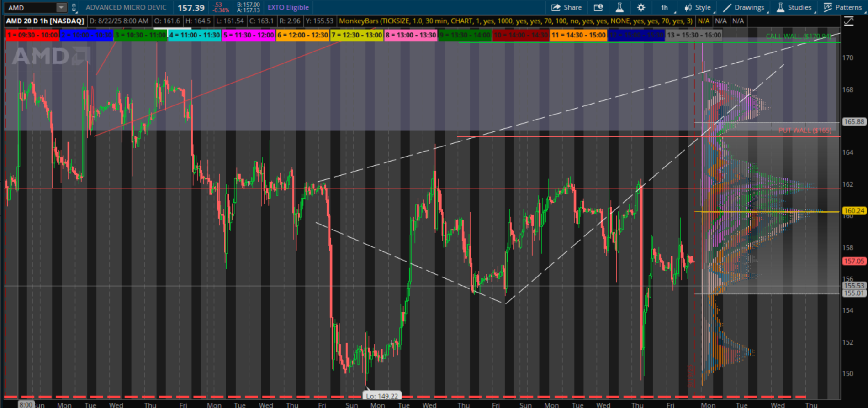The height and width of the screenshot is (408, 868).
Task: Click the MonkeyBars study label
Action: (x=515, y=21)
